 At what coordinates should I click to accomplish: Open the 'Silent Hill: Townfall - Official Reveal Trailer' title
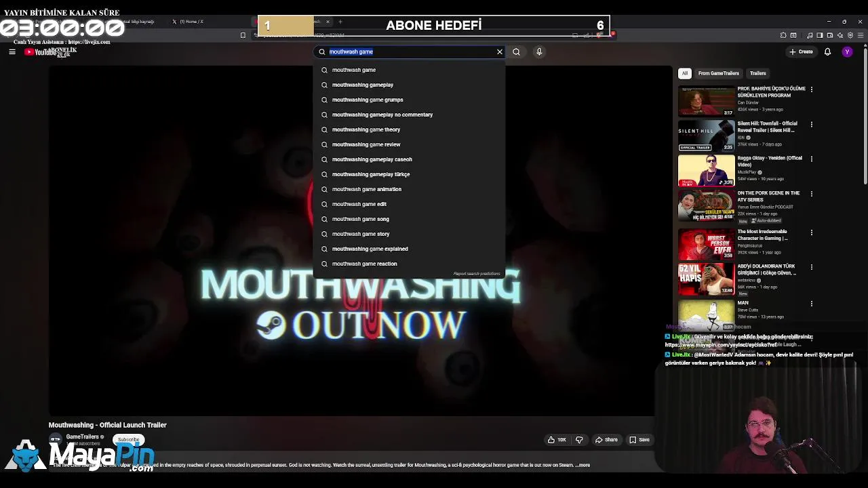coord(768,127)
